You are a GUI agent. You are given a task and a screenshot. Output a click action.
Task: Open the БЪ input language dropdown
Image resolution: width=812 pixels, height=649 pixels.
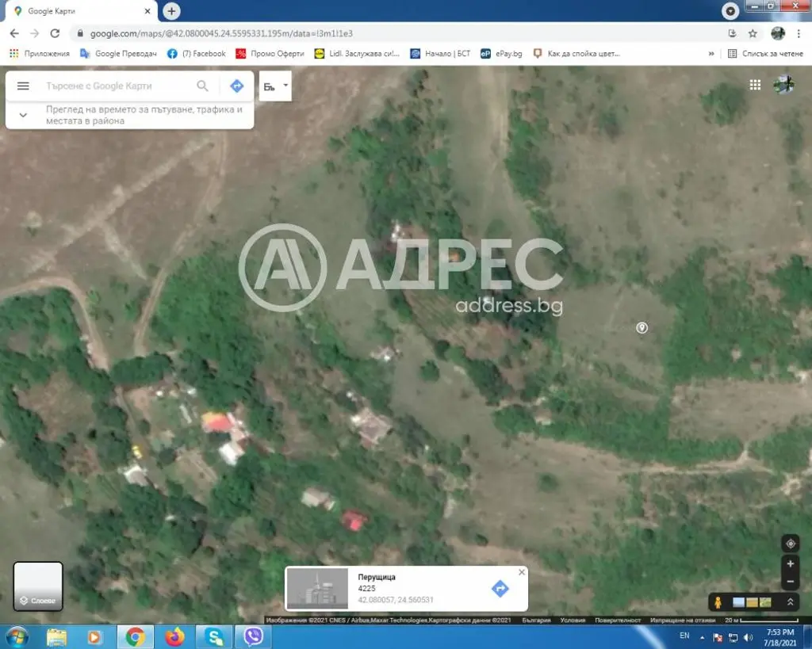pos(275,86)
